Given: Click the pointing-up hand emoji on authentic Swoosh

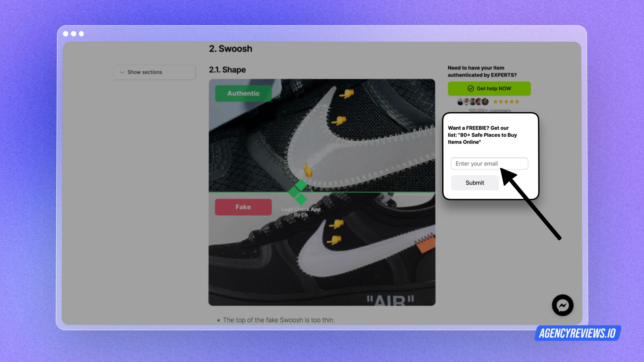Looking at the screenshot, I should (x=308, y=170).
